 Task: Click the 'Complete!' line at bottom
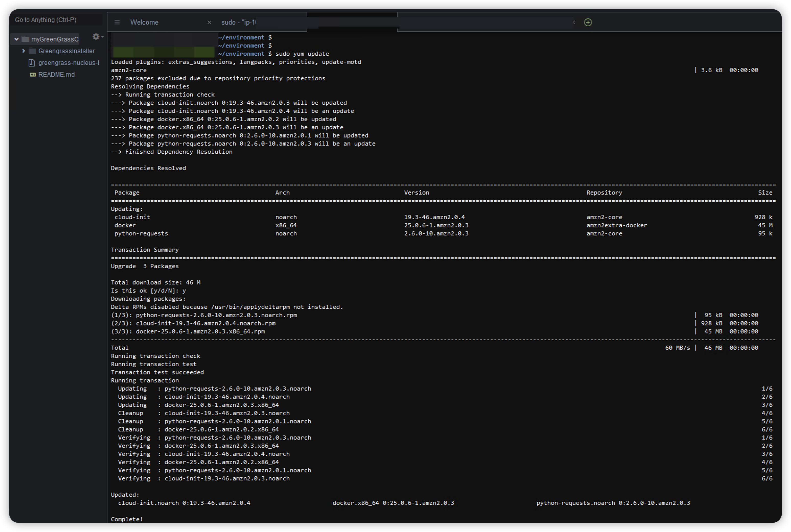(x=127, y=519)
